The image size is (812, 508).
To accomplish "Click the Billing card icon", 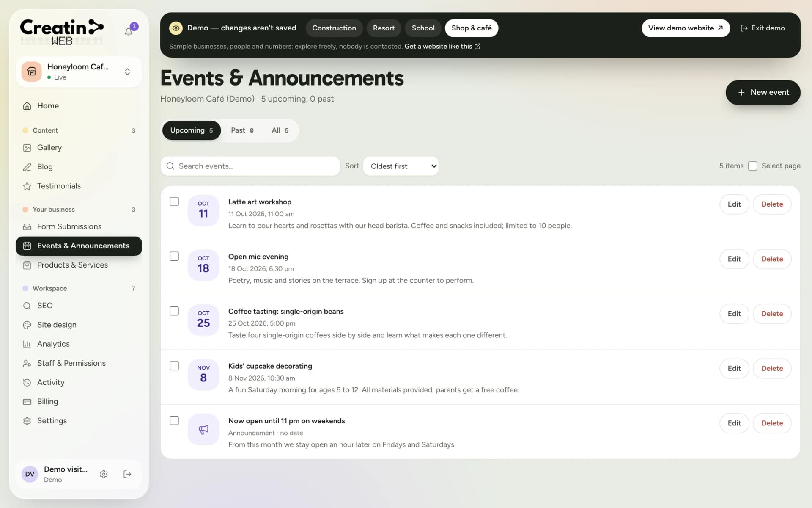I will [27, 402].
